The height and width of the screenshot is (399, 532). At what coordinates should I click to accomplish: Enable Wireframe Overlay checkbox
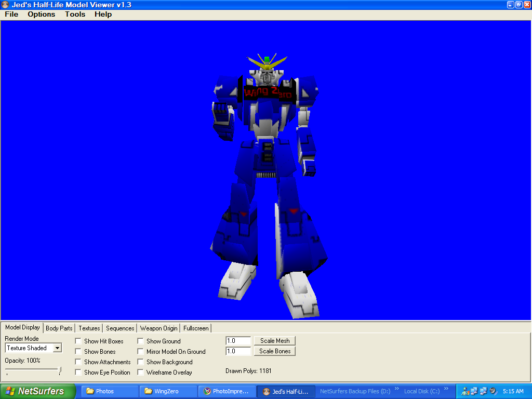coord(140,372)
